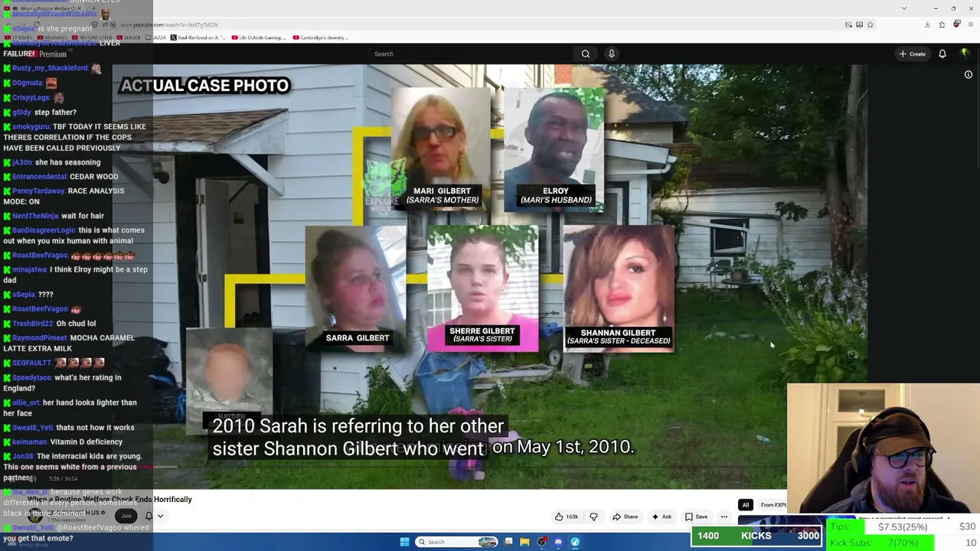Viewport: 980px width, 551px height.
Task: Click the red shield extension icon
Action: click(x=956, y=24)
